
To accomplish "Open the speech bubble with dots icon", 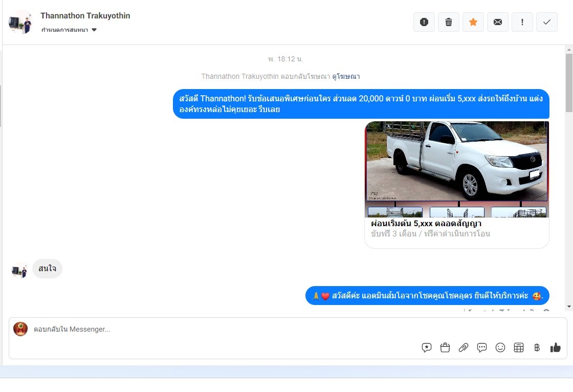I will pos(482,348).
